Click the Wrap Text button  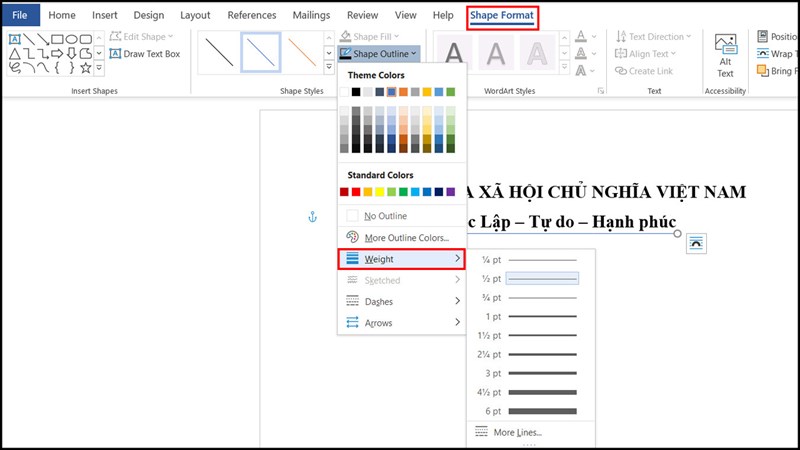coord(776,54)
